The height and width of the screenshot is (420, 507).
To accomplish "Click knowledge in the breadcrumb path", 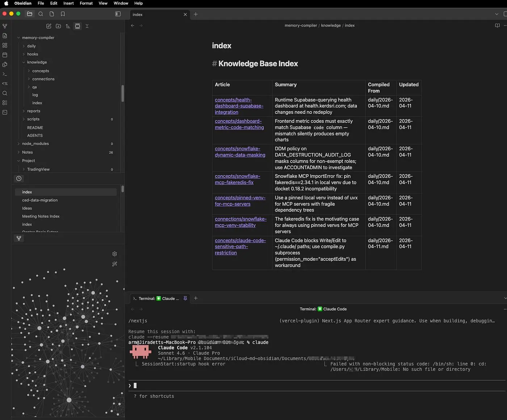I will click(x=331, y=25).
